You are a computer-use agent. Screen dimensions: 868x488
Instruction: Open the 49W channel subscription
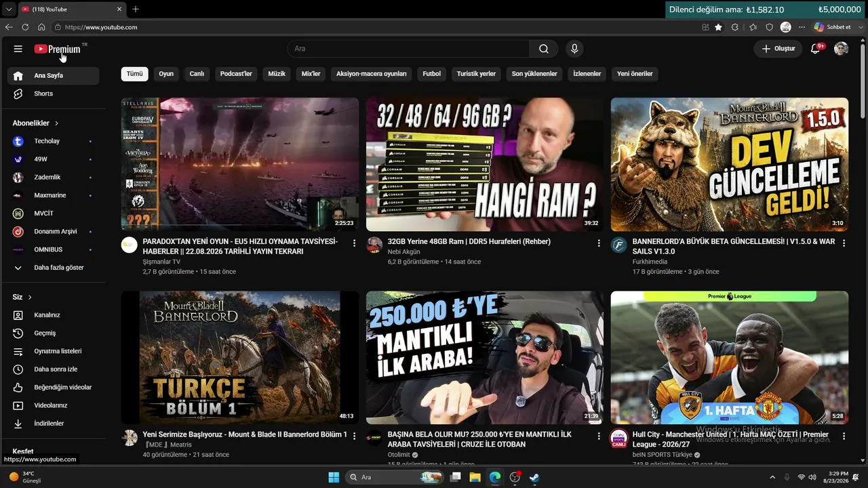[54, 159]
